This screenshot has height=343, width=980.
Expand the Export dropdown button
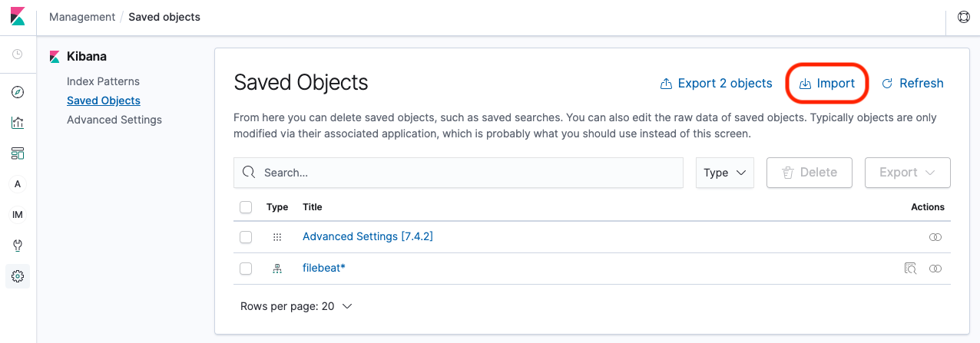pos(907,173)
